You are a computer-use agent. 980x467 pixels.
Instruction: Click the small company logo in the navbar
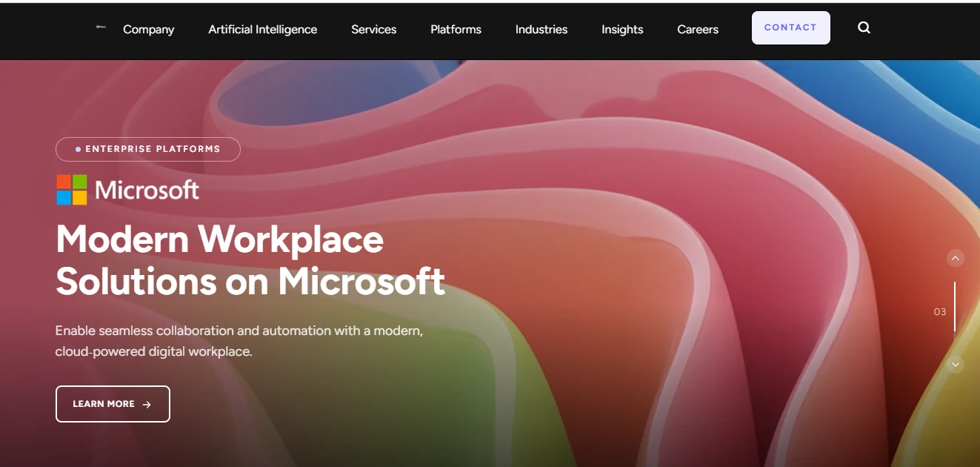[101, 27]
